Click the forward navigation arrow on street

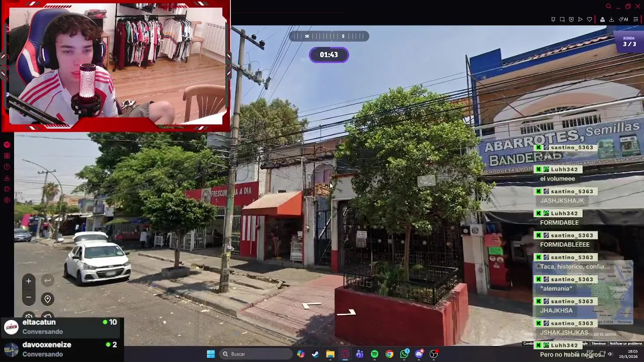pyautogui.click(x=346, y=313)
